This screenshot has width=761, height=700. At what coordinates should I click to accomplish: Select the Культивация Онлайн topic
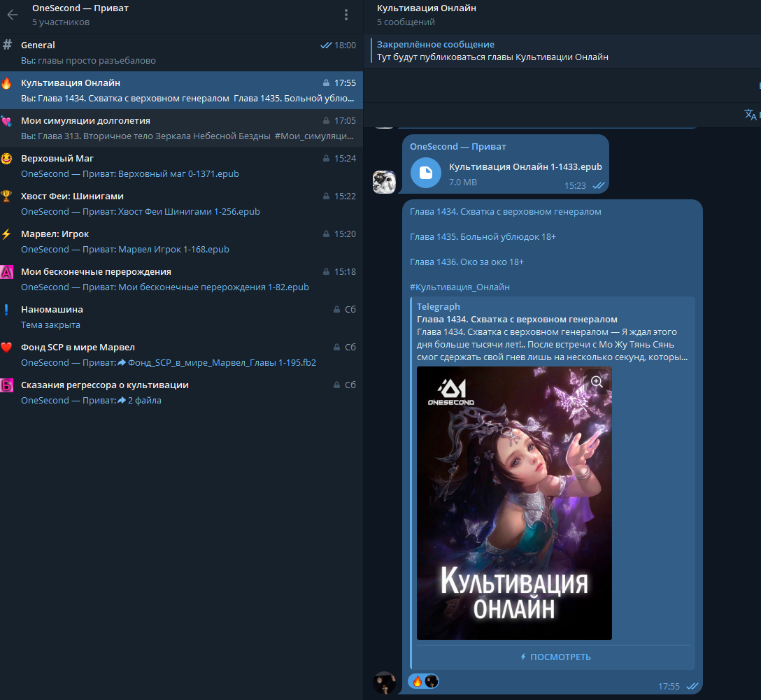(x=182, y=90)
